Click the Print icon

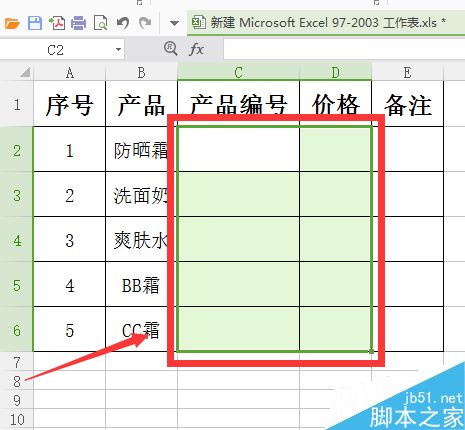click(79, 23)
